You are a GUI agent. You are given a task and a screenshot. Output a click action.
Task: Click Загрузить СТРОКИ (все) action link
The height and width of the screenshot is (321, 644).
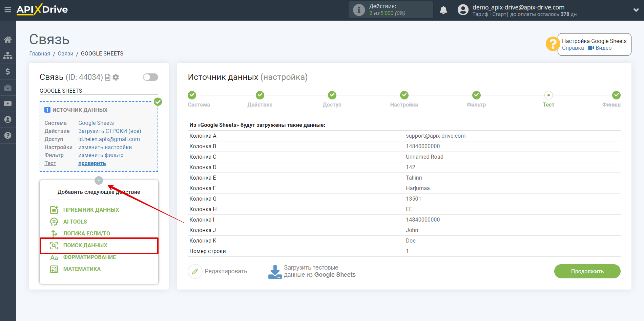(110, 131)
